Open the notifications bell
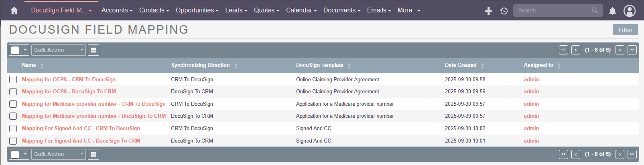Screen dimensions: 644x165 [612, 11]
